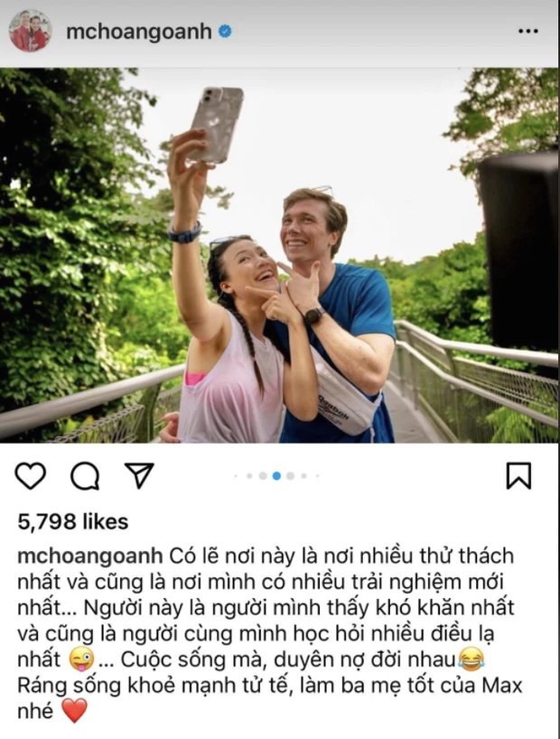Open mchoangoanh profile from the caption username
The width and height of the screenshot is (560, 739).
pos(90,557)
